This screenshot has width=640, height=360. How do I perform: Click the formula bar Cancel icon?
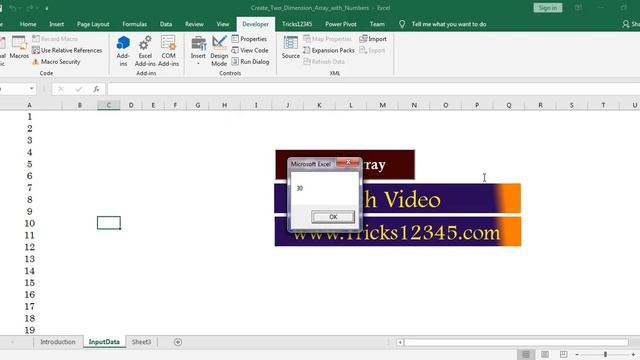[x=60, y=89]
